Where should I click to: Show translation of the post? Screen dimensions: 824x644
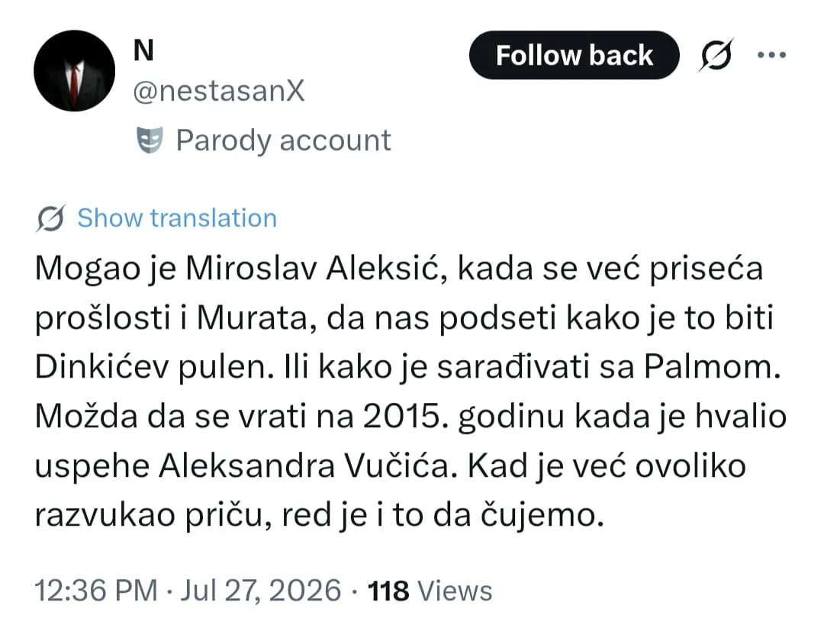click(177, 218)
